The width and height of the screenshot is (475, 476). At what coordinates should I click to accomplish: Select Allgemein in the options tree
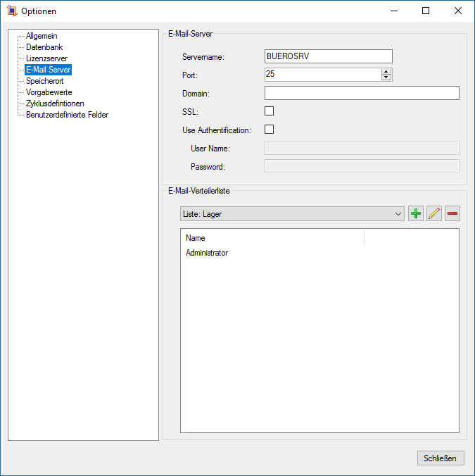pyautogui.click(x=42, y=36)
